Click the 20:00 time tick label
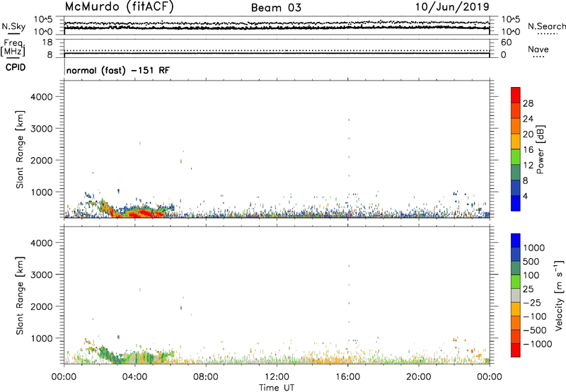Image resolution: width=566 pixels, height=392 pixels. (x=418, y=377)
